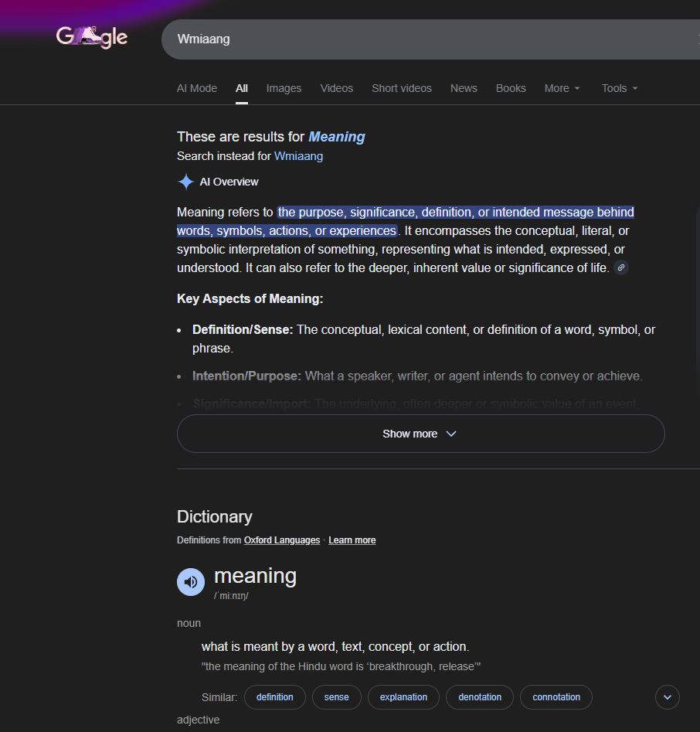Go to the News tab
The image size is (700, 732).
[x=464, y=88]
